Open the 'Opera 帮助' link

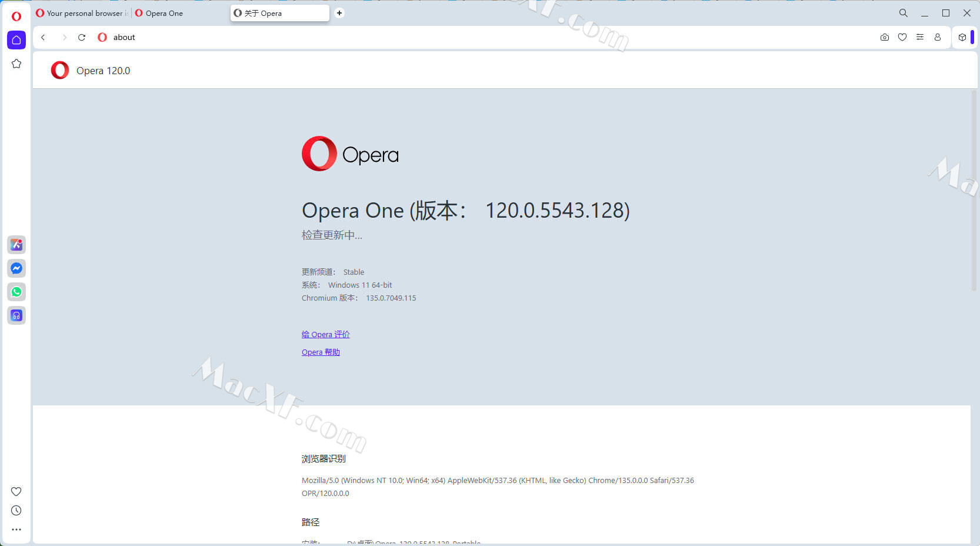coord(321,352)
